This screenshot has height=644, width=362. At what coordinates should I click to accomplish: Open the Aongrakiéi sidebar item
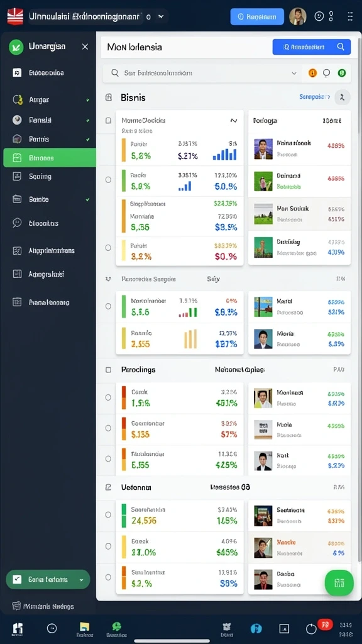tap(50, 274)
